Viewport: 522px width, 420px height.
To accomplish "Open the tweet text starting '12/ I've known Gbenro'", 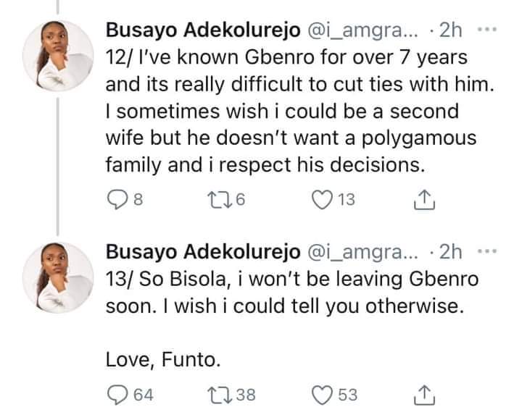I will [x=290, y=110].
